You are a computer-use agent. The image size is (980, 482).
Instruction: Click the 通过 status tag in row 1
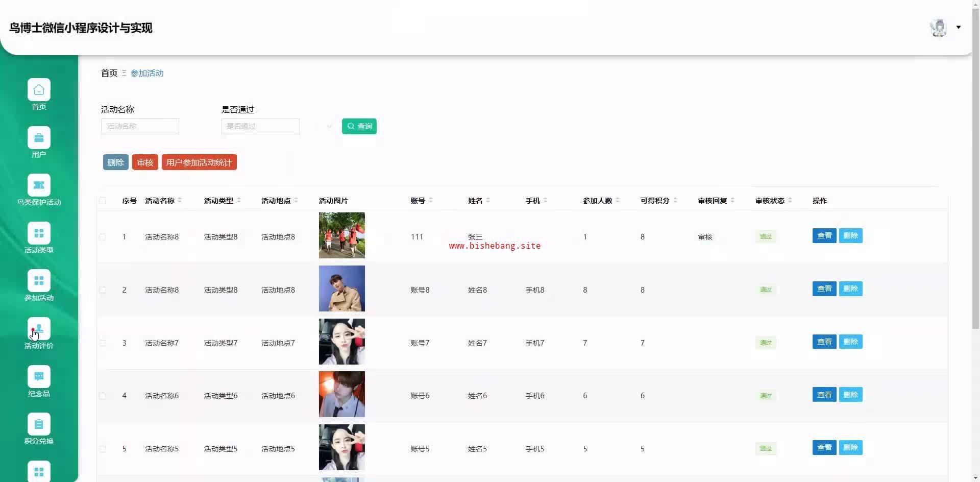766,236
